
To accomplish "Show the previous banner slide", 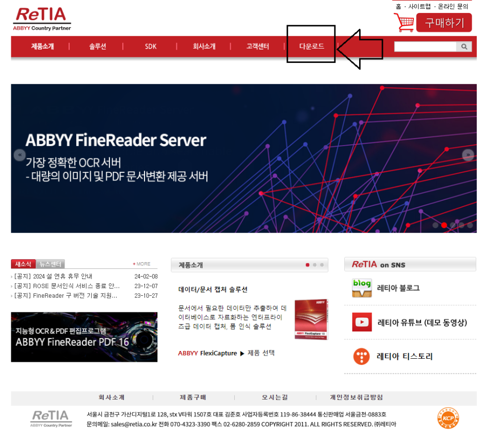I will tap(20, 155).
